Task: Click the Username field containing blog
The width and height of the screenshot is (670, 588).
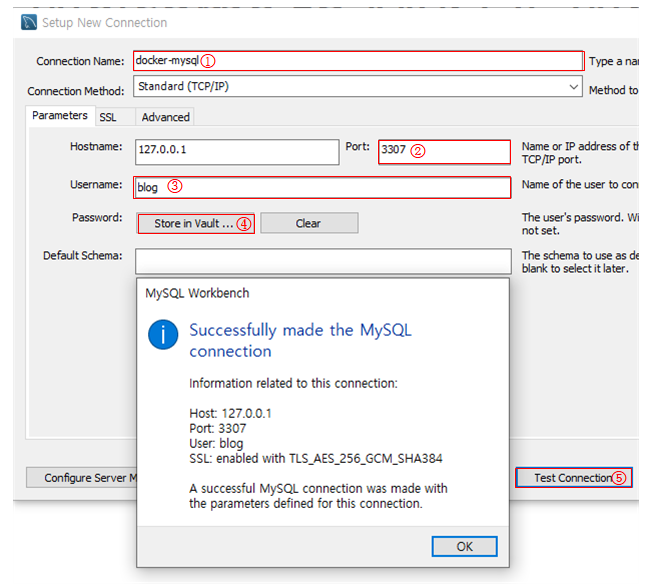Action: click(322, 187)
